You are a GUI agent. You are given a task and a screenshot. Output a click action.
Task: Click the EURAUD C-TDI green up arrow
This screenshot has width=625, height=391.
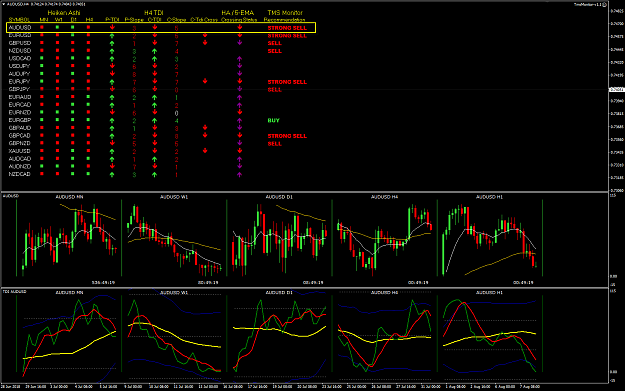pyautogui.click(x=155, y=97)
